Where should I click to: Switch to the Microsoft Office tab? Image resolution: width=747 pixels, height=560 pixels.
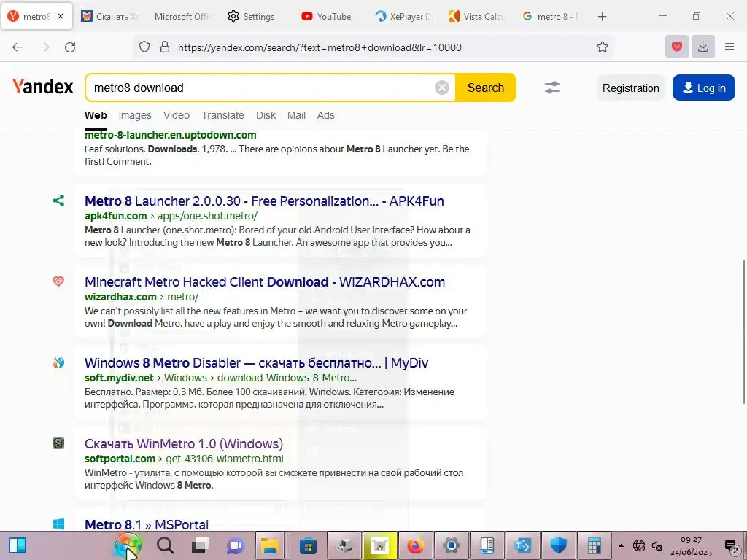tap(182, 17)
